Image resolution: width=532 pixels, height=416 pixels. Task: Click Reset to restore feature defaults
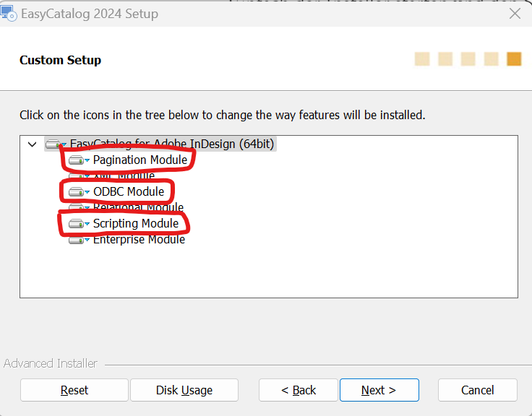point(74,390)
